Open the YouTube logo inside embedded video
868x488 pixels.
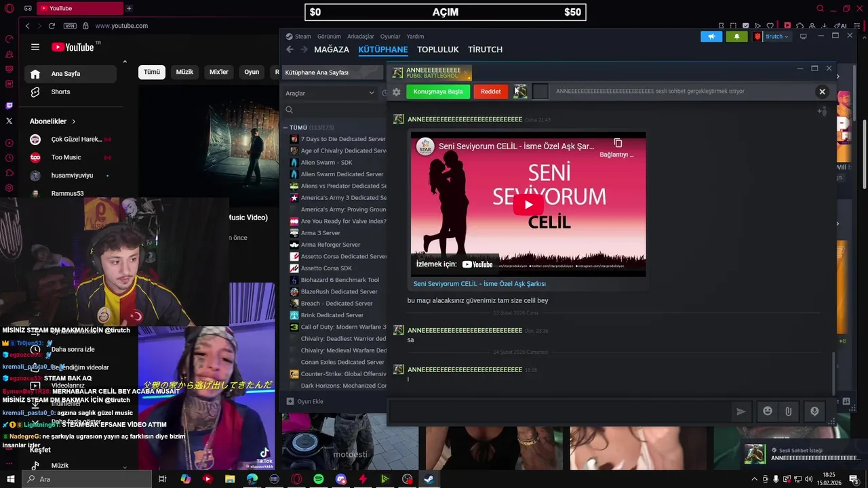tap(477, 264)
